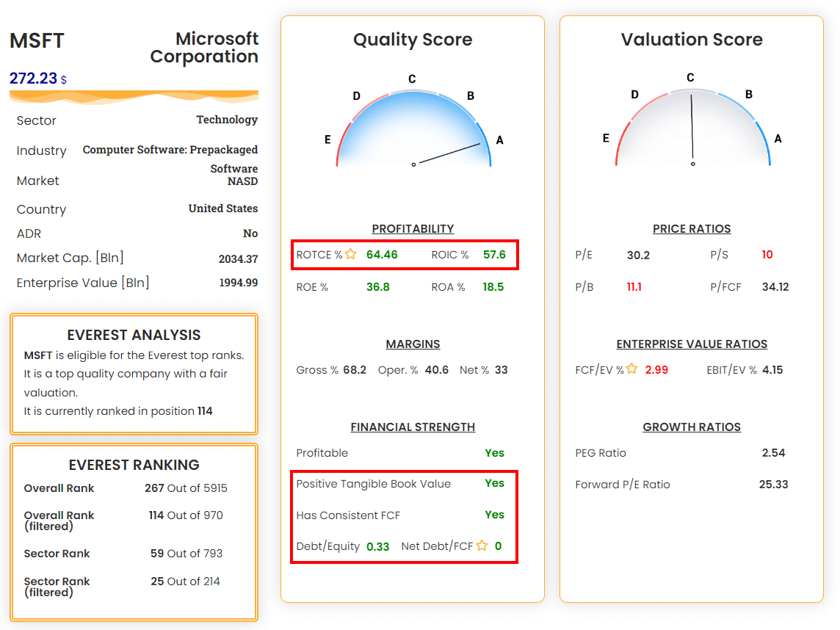The image size is (840, 630).
Task: Open the FINANCIAL STRENGTH section heading
Action: point(413,427)
